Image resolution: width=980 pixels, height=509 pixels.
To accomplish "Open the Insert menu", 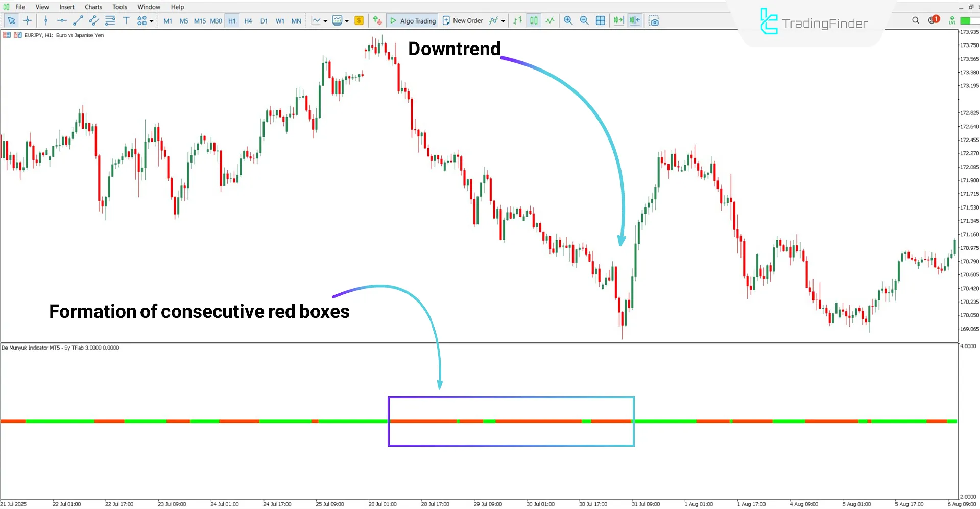I will pyautogui.click(x=66, y=7).
